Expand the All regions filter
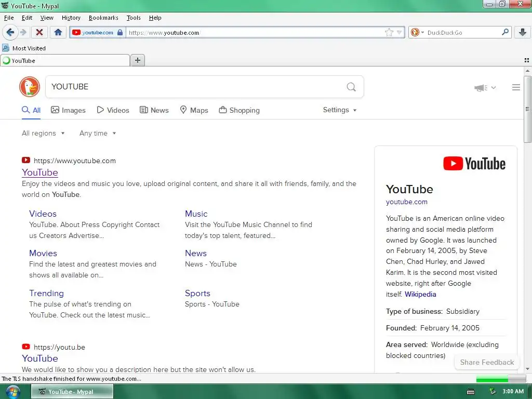Image resolution: width=532 pixels, height=399 pixels. 43,134
